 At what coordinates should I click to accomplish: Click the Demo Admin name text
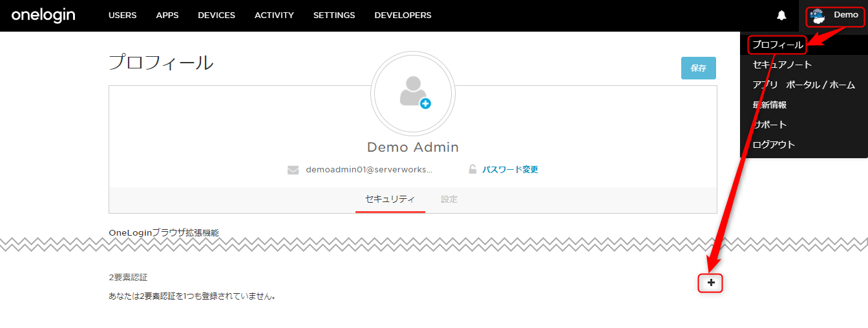tap(413, 147)
